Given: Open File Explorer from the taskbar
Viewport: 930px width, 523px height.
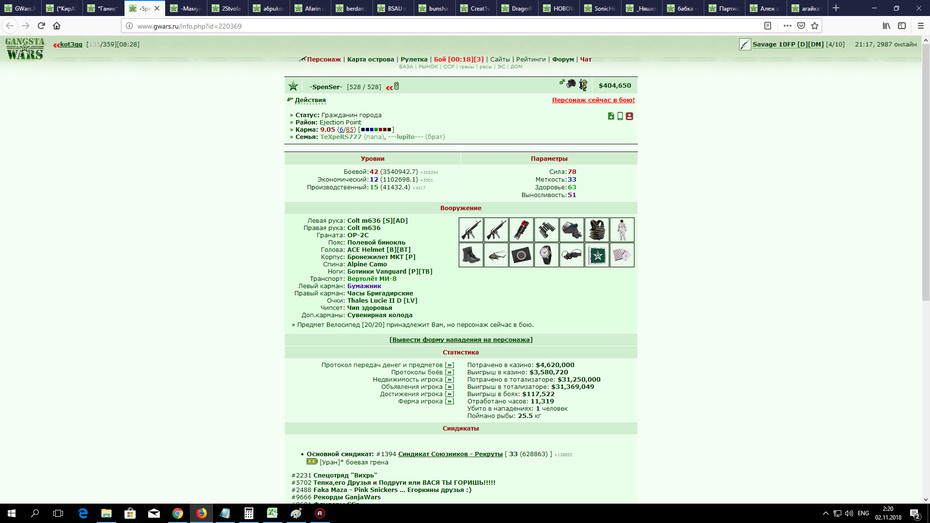Looking at the screenshot, I should [x=106, y=514].
